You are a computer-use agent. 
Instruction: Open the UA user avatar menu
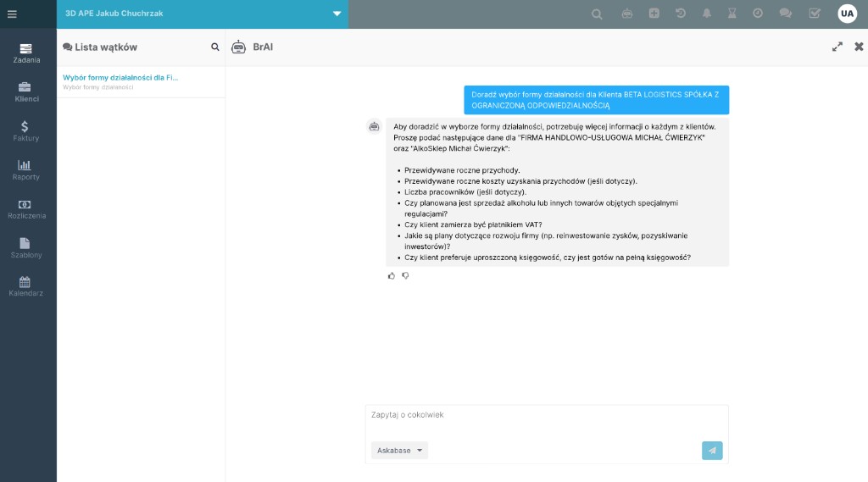[847, 14]
